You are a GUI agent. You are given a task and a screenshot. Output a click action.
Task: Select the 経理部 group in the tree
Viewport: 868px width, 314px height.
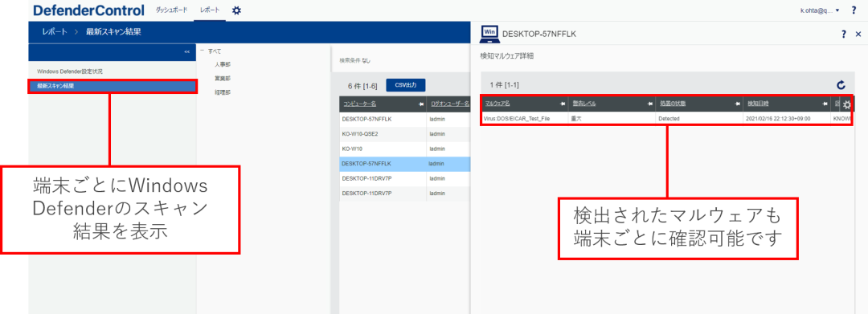coord(223,92)
